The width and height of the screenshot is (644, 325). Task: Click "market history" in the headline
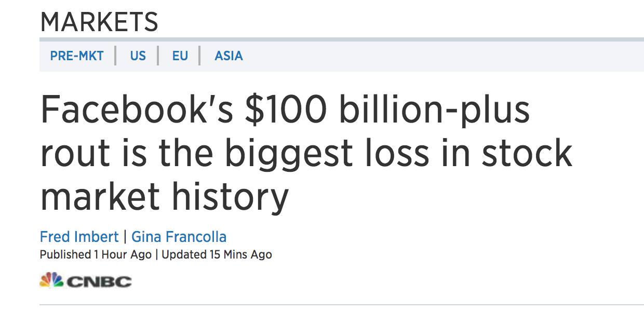click(164, 197)
